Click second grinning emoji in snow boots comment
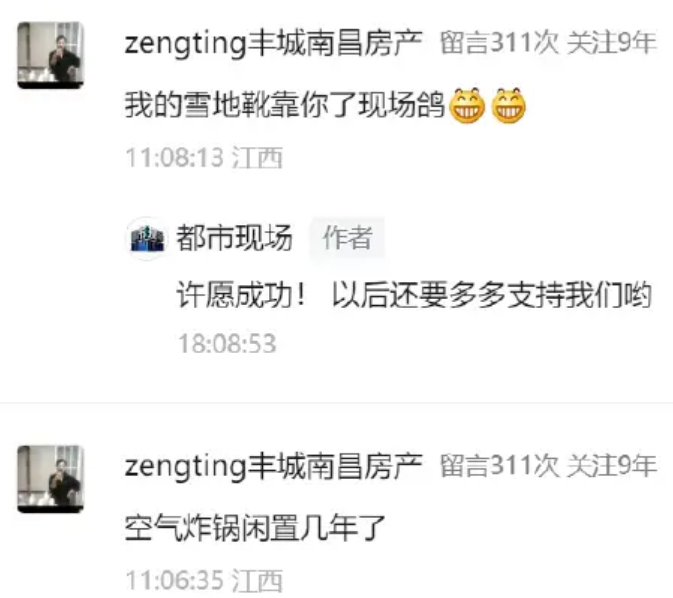 [x=508, y=105]
